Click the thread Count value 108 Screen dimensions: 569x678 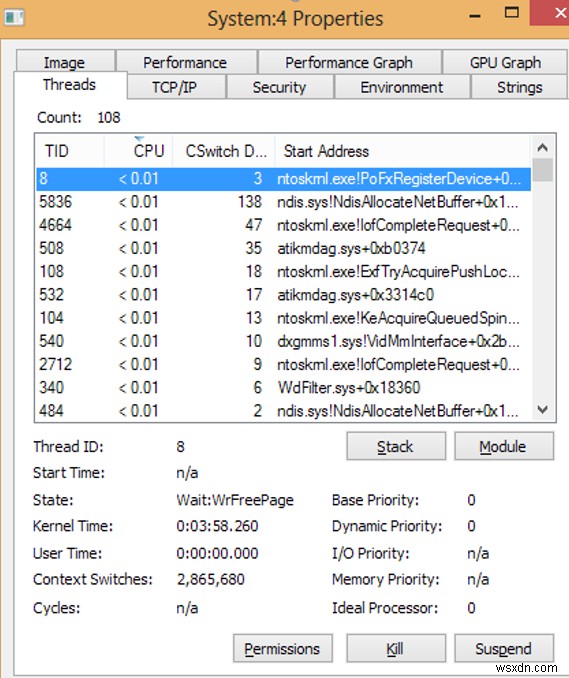(x=109, y=118)
